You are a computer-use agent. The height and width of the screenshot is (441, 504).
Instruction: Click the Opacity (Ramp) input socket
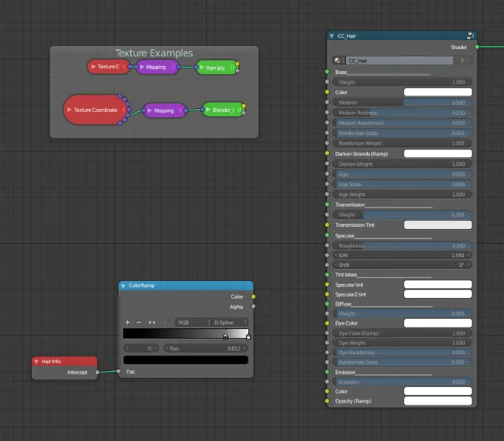pos(327,401)
